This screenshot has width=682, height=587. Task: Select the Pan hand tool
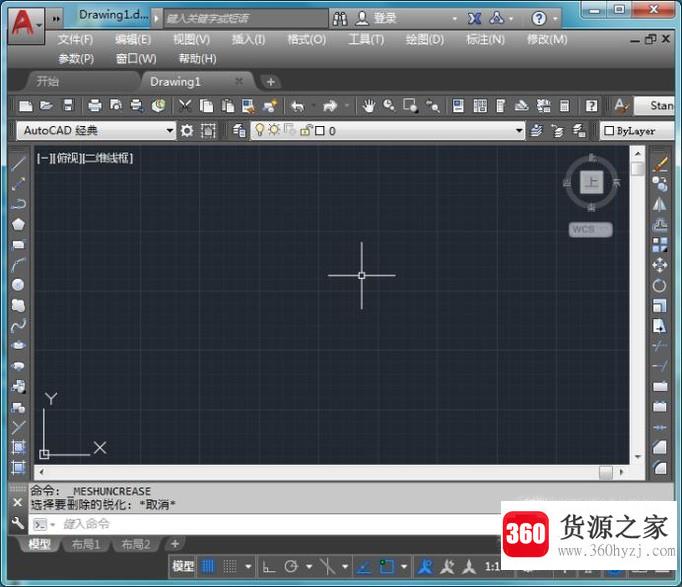tap(368, 106)
